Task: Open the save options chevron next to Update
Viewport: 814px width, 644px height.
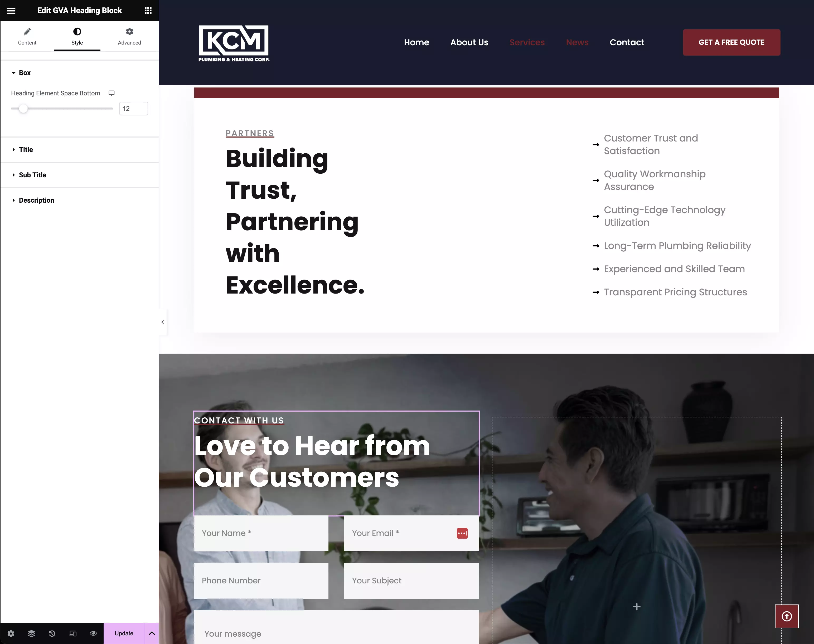Action: [152, 633]
